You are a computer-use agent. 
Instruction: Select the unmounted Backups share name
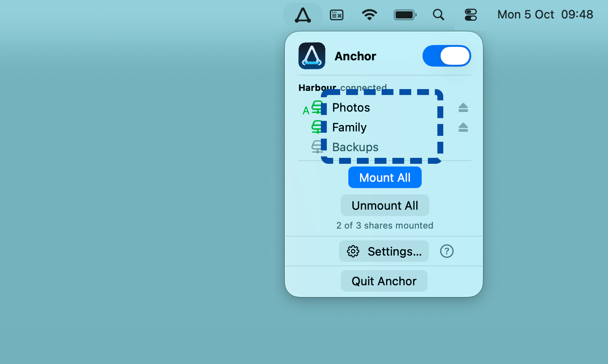click(x=355, y=147)
